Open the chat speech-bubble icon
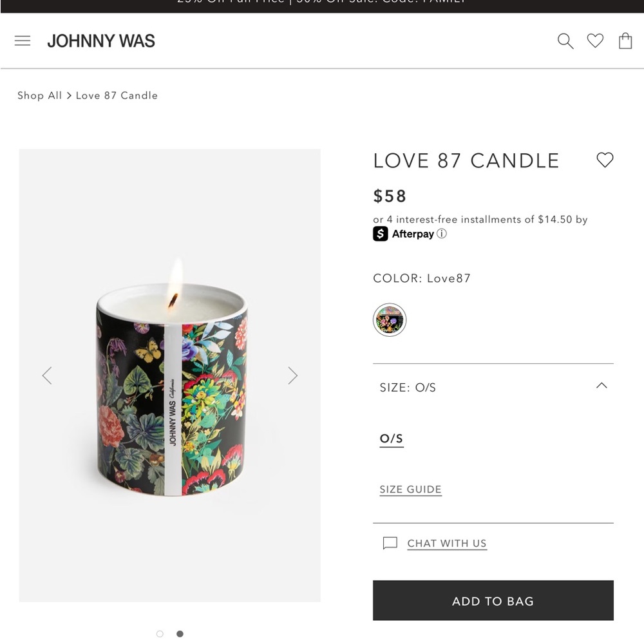 tap(389, 543)
